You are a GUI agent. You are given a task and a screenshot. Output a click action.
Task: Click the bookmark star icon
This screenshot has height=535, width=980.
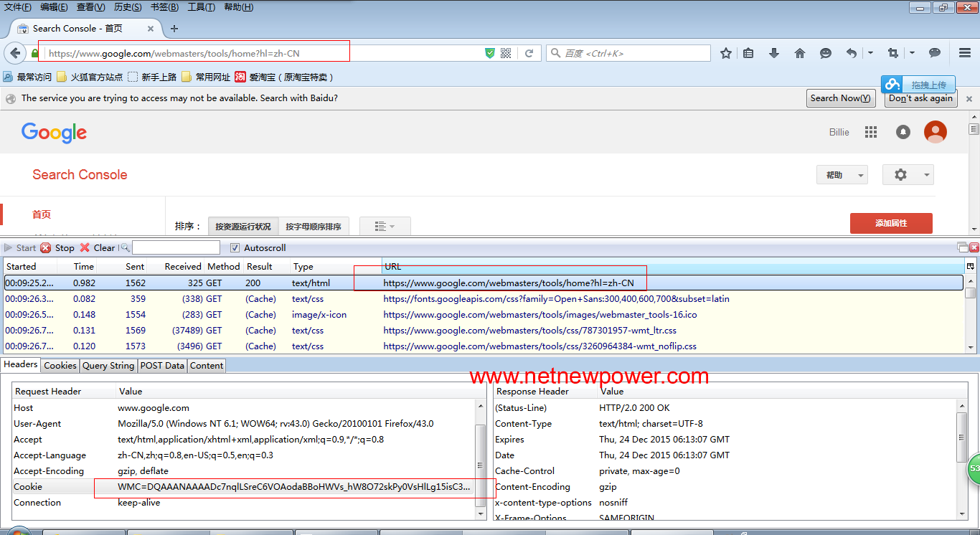click(x=726, y=53)
